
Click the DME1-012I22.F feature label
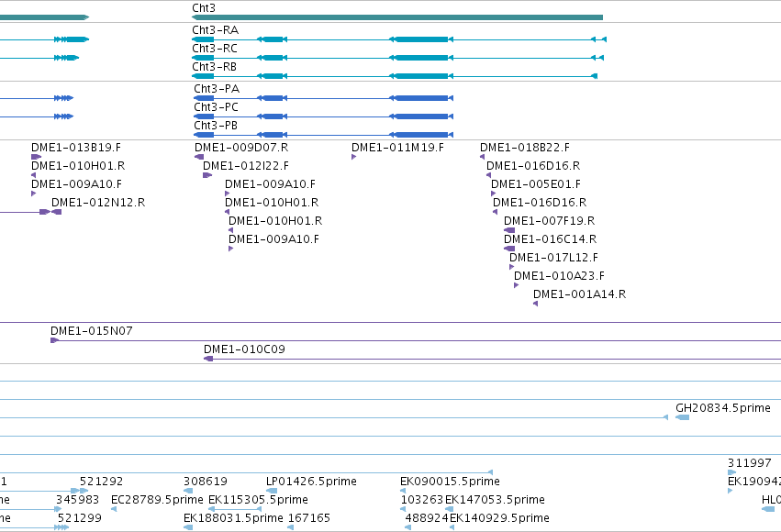click(246, 166)
